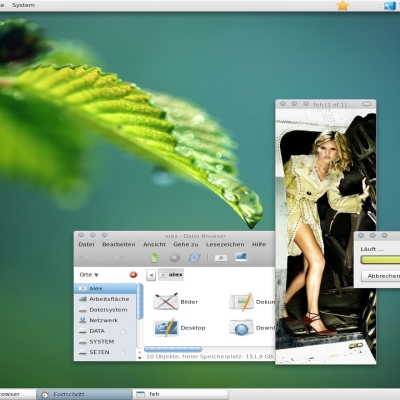Open the Lesezeichen menu
Screen dimensions: 400x400
click(x=225, y=244)
